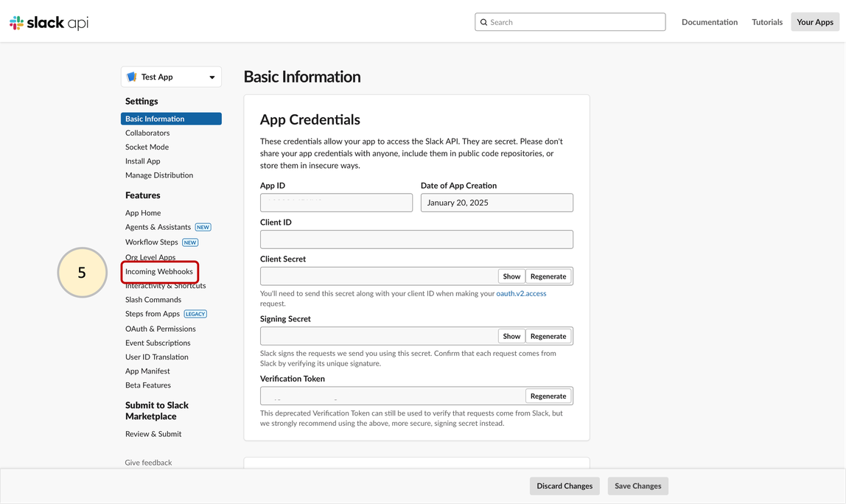Follow the oauth.v2.access link
Viewport: 846px width, 504px height.
pos(521,293)
